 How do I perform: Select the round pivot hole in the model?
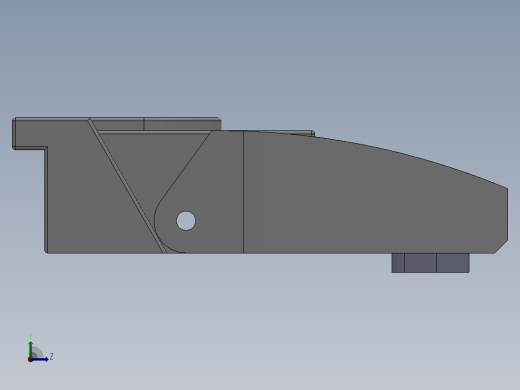[x=186, y=221]
